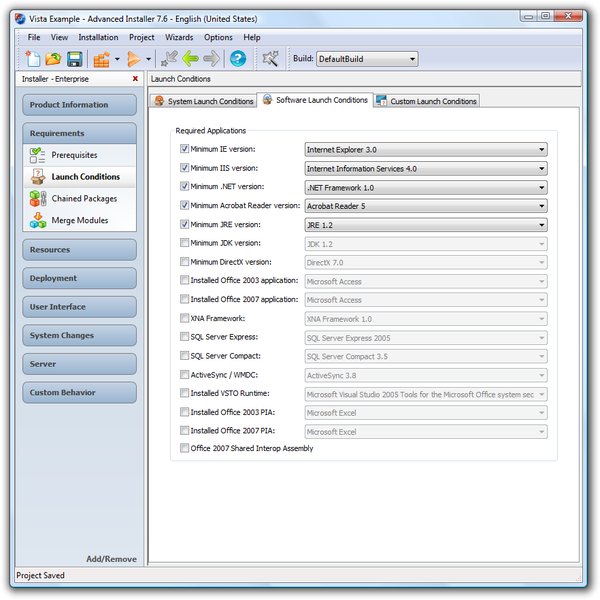Click the New Project toolbar icon
The width and height of the screenshot is (600, 600).
click(33, 59)
